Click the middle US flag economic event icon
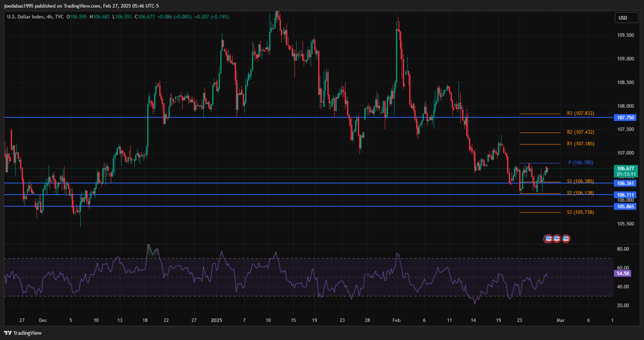644x340 pixels. click(x=557, y=238)
